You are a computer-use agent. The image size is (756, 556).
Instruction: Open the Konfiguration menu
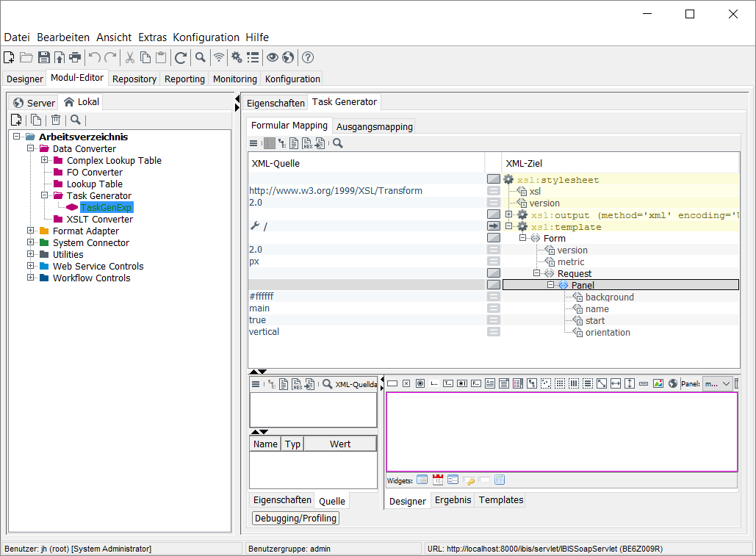point(206,37)
